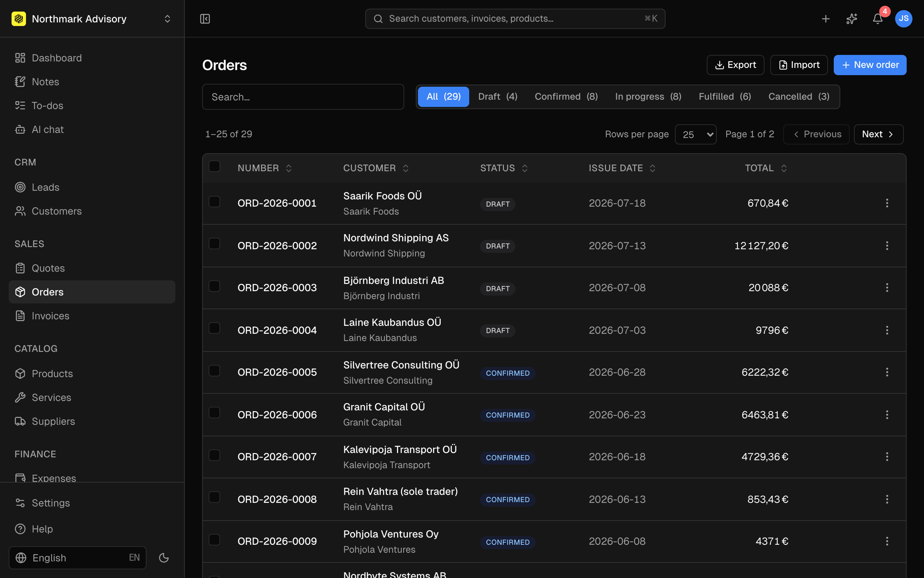Open Services in the Catalog section
The height and width of the screenshot is (578, 924).
(92, 398)
